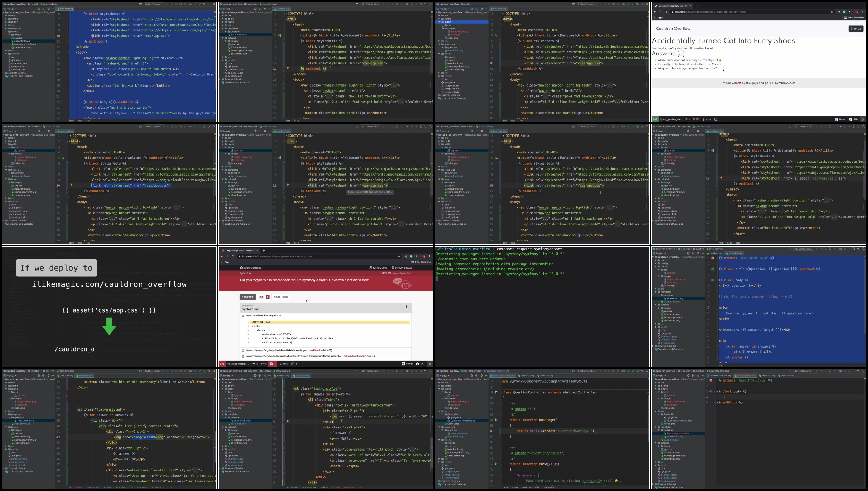Click the bookmark star in the Symfony Exception browser

399,256
